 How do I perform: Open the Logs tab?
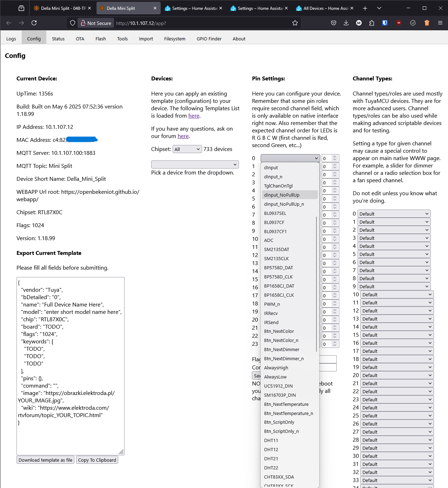pyautogui.click(x=11, y=39)
